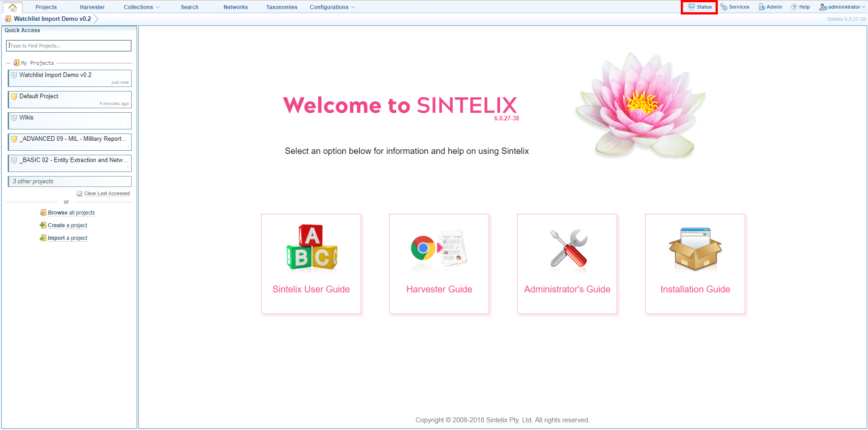Image resolution: width=868 pixels, height=430 pixels.
Task: Go to the Taxonomies menu
Action: (x=281, y=7)
